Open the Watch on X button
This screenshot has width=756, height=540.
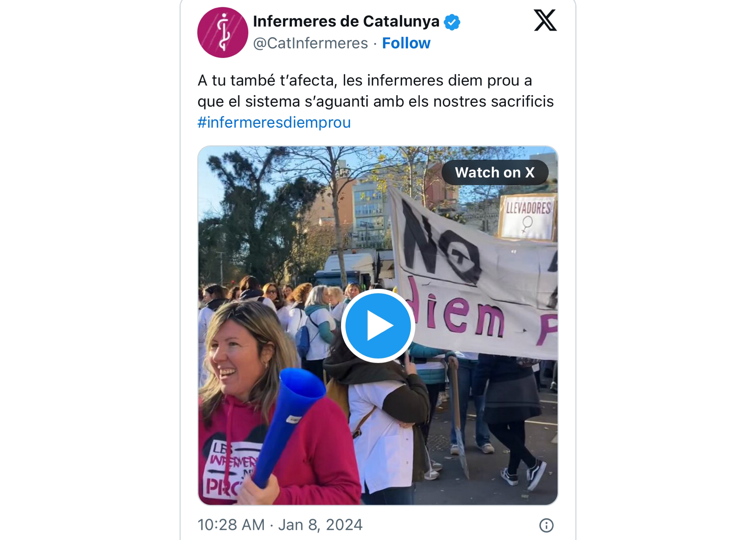(x=495, y=172)
